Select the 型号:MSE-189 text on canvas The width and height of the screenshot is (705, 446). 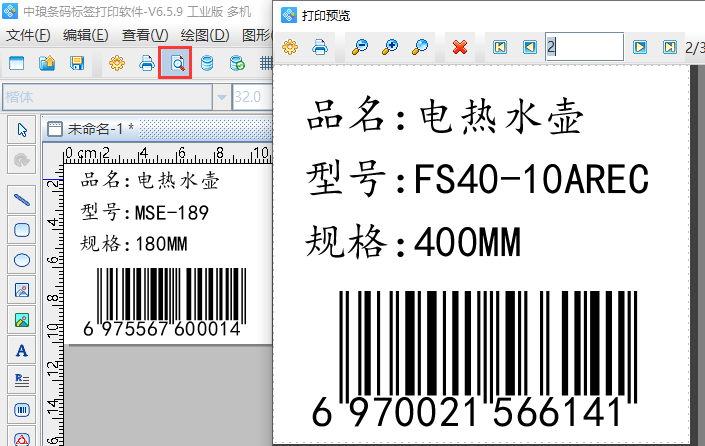144,212
